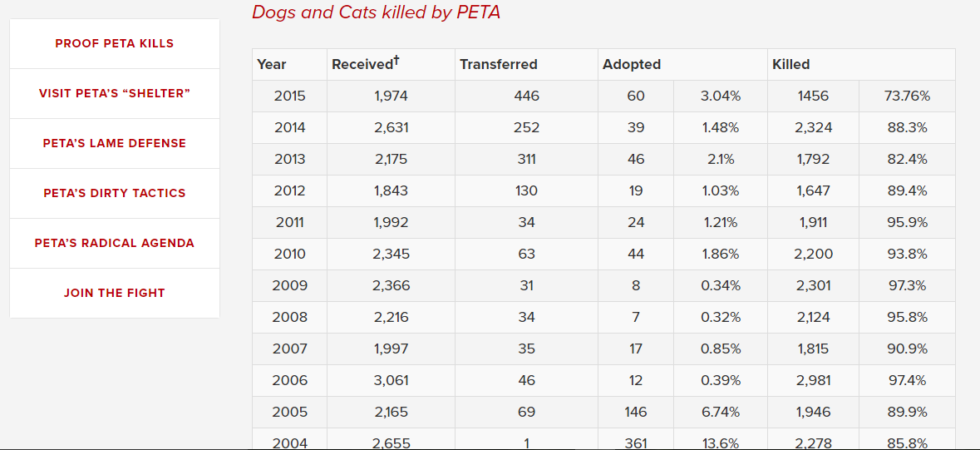Viewport: 980px width, 450px height.
Task: Go to PETA's Dirty Tactics page
Action: [x=115, y=193]
